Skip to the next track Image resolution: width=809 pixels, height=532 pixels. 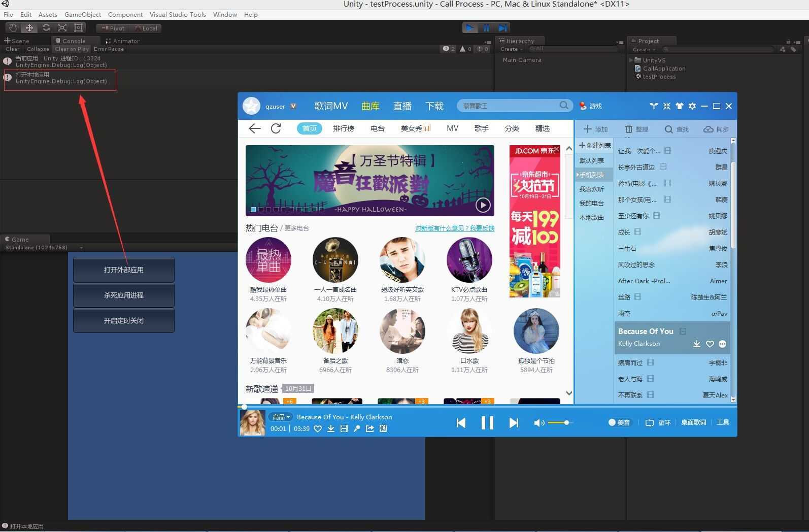(514, 423)
